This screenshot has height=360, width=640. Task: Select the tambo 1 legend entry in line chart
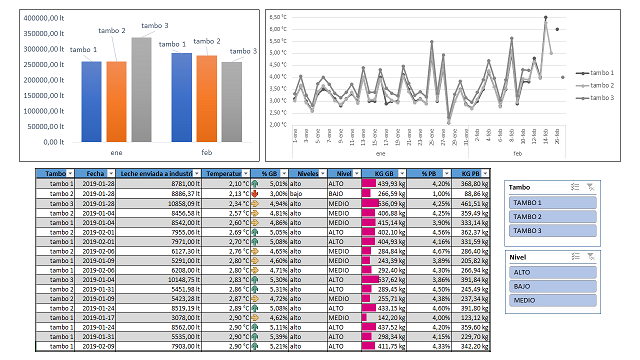pyautogui.click(x=595, y=73)
